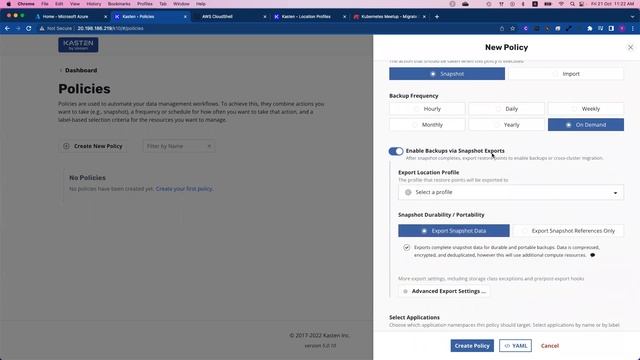Cancel the new policy
640x360 pixels.
(550, 346)
